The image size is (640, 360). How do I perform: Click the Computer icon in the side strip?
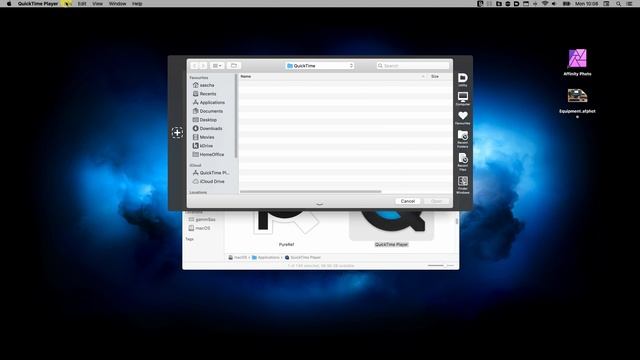pyautogui.click(x=462, y=99)
